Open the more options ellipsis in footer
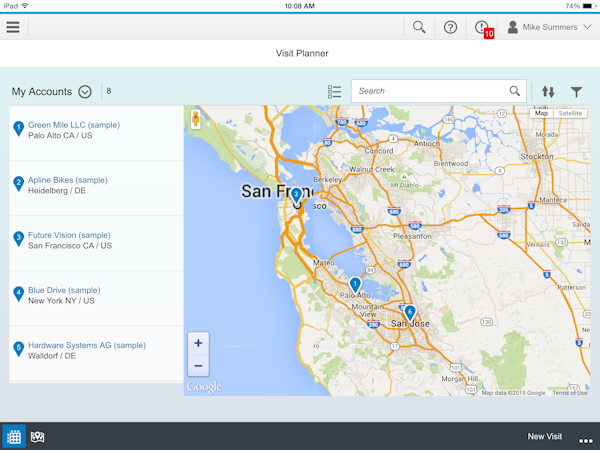The image size is (600, 450). coord(586,441)
